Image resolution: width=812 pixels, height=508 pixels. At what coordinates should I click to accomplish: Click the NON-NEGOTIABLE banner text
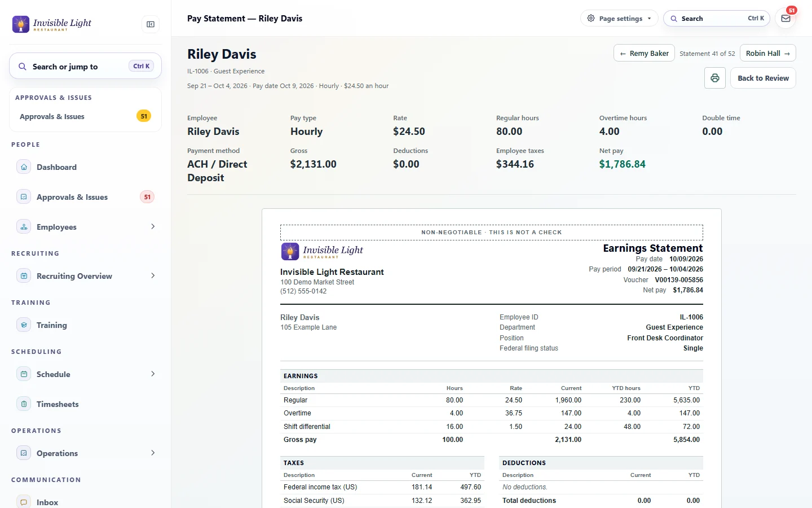(x=492, y=233)
